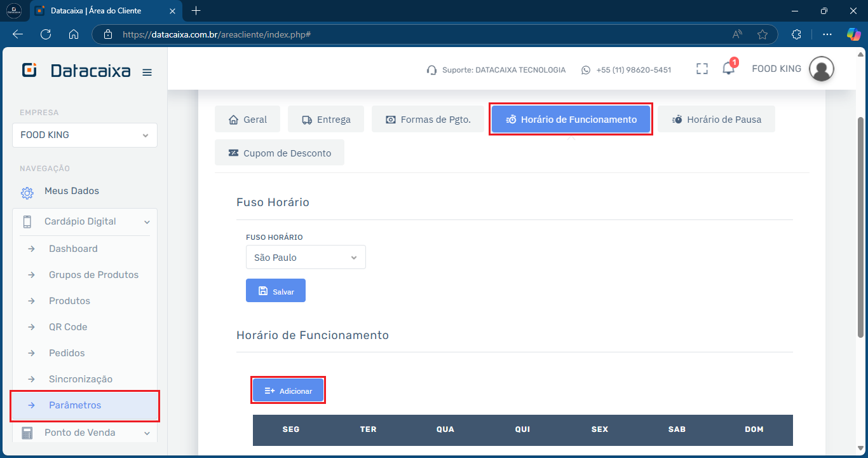Image resolution: width=868 pixels, height=458 pixels.
Task: Go to Pedidos in the sidebar
Action: click(67, 353)
